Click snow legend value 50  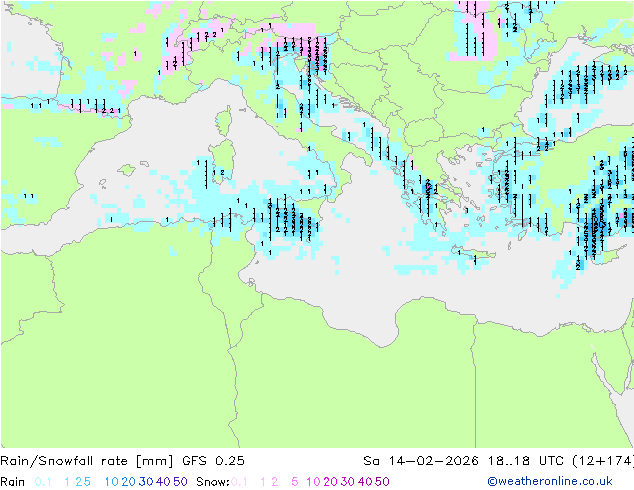tap(382, 482)
